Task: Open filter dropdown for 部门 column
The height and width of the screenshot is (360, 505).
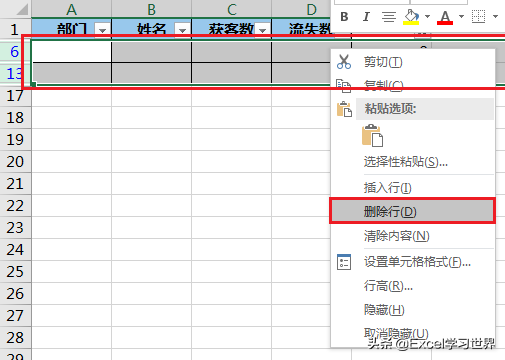Action: coord(102,30)
